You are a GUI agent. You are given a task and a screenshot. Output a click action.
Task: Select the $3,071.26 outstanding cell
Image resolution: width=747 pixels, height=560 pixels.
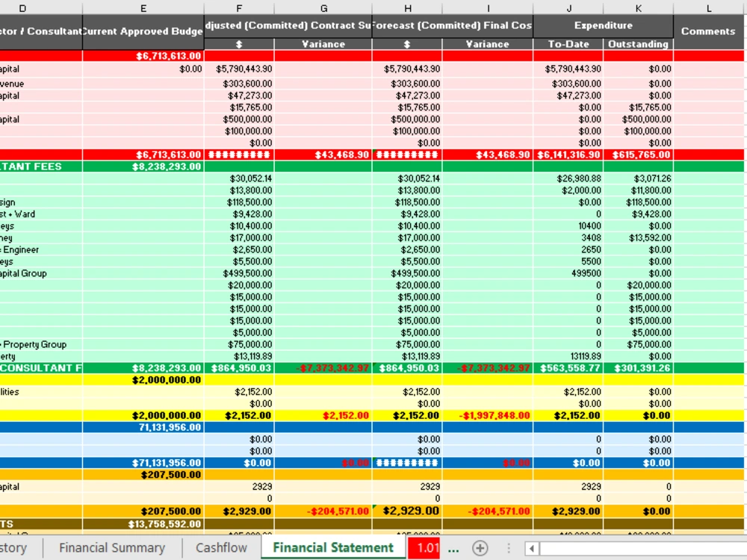[x=639, y=178]
